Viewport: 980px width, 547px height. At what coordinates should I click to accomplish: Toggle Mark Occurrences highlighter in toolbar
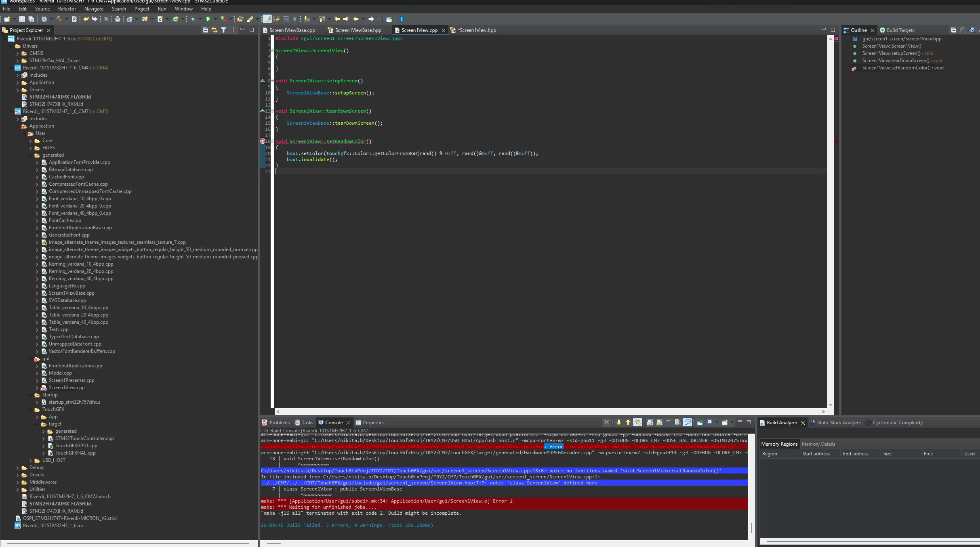click(x=267, y=19)
